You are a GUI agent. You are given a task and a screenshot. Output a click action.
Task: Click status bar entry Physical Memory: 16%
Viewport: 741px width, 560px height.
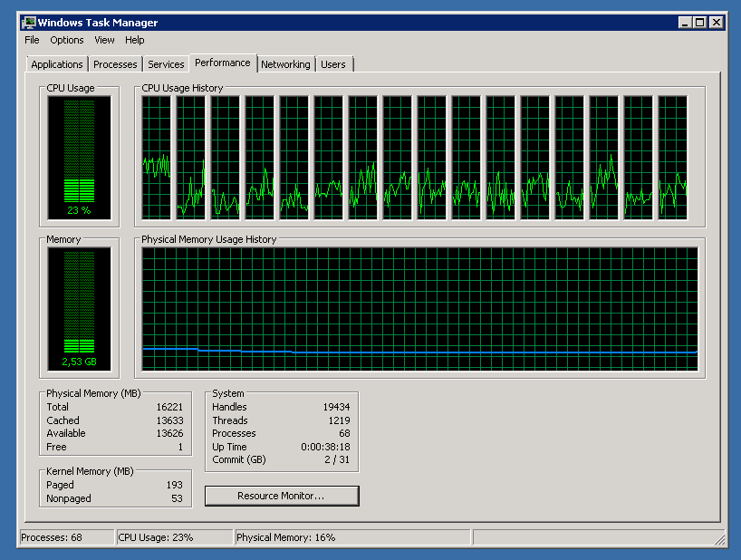click(352, 537)
